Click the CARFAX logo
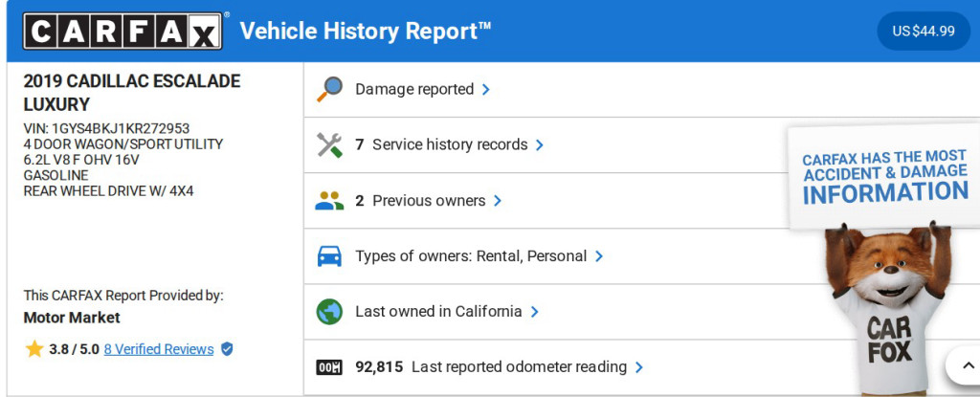The height and width of the screenshot is (397, 980). coord(122,31)
